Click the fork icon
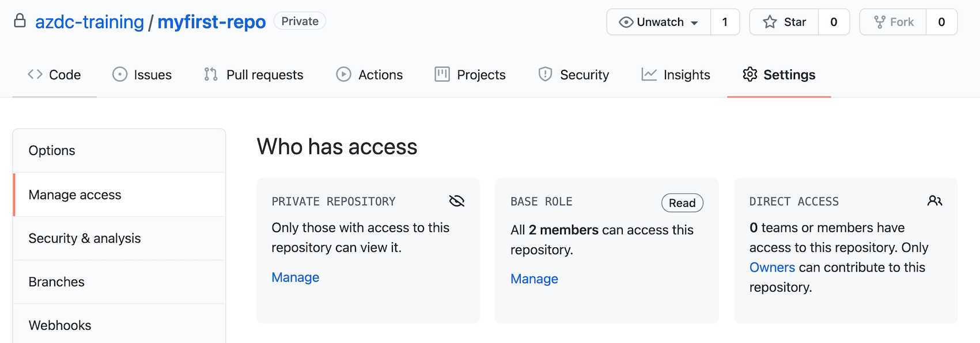 880,22
